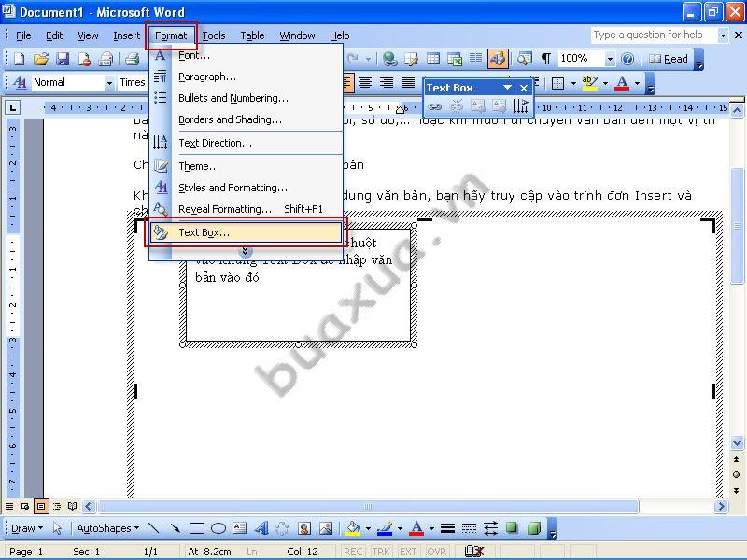Switch to Normal view button
Screen dimensions: 747x560
[9, 506]
